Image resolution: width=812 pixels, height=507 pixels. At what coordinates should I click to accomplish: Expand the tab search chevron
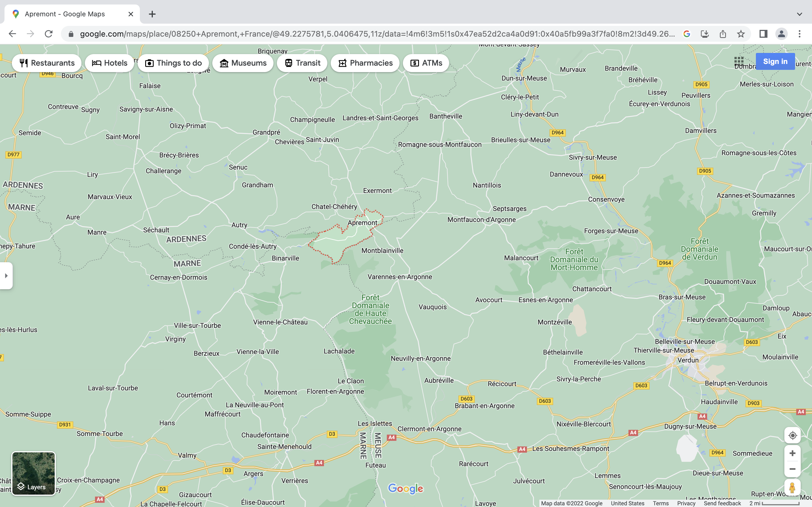pyautogui.click(x=800, y=14)
